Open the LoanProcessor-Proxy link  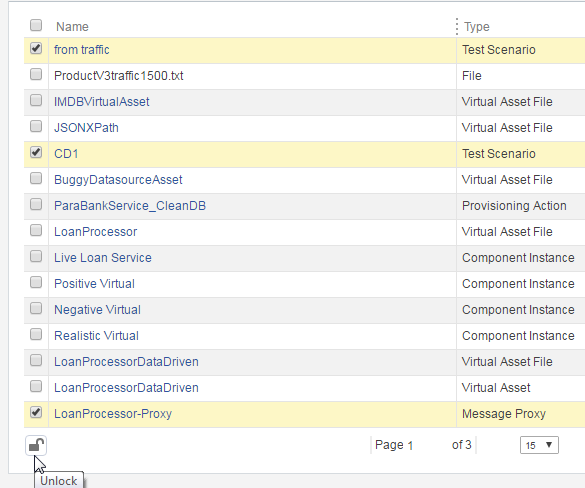pyautogui.click(x=113, y=414)
